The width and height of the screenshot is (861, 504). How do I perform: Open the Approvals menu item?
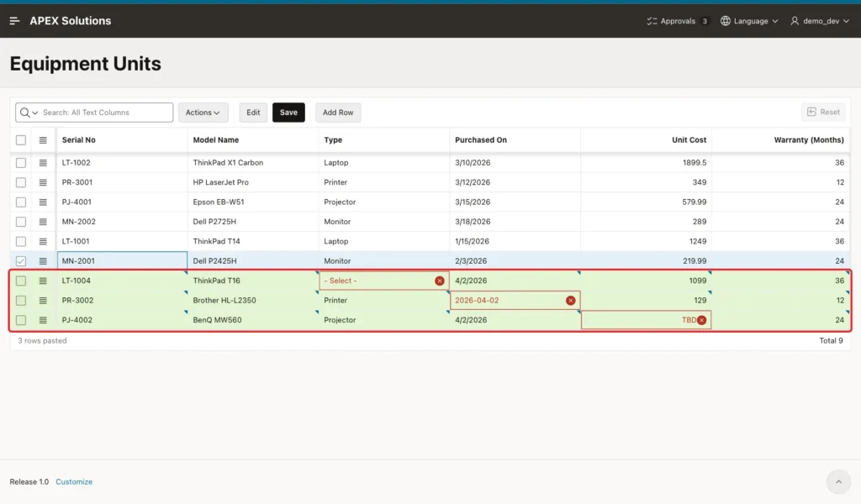pos(678,21)
